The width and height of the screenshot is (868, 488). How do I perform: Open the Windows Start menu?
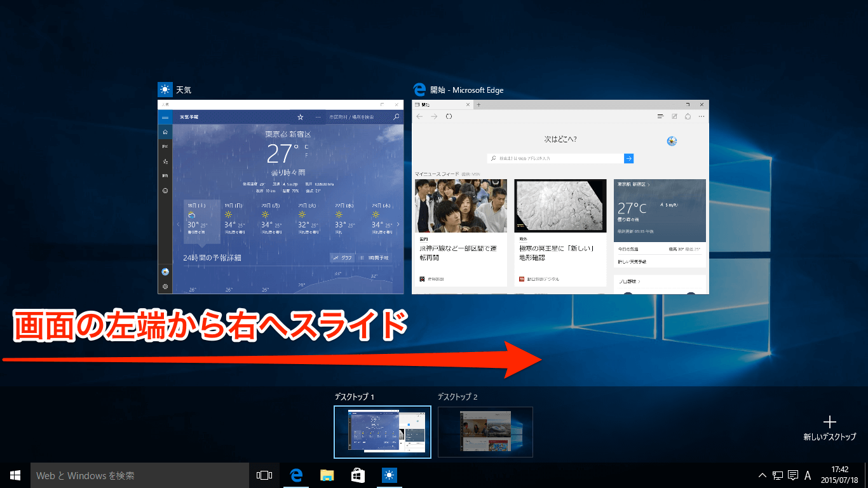tap(15, 475)
